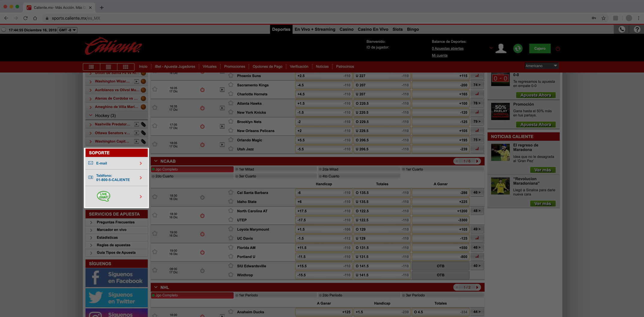Open Promociones in the red menu

(234, 67)
